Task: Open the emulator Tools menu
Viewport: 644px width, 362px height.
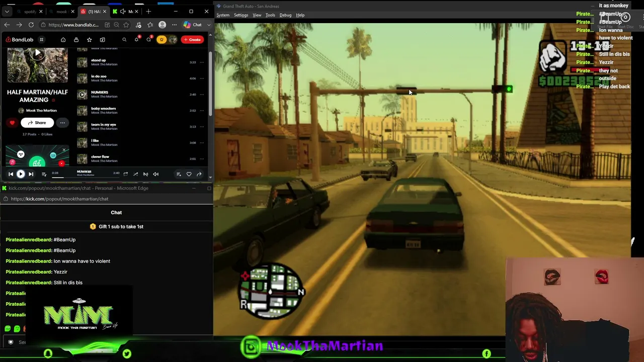Action: (x=270, y=15)
